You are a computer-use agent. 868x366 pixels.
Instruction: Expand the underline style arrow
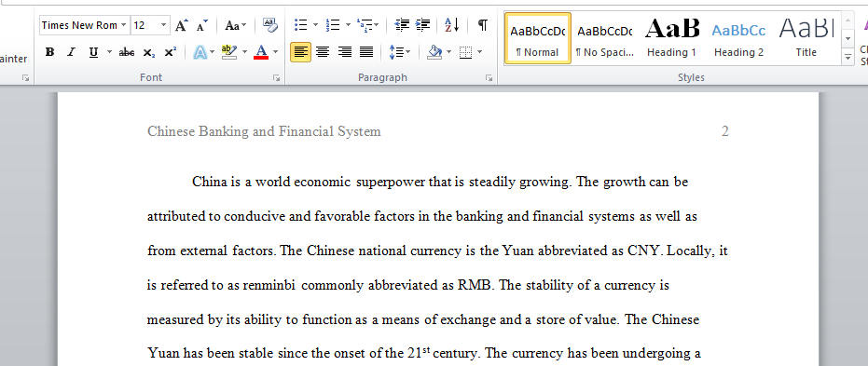point(109,52)
